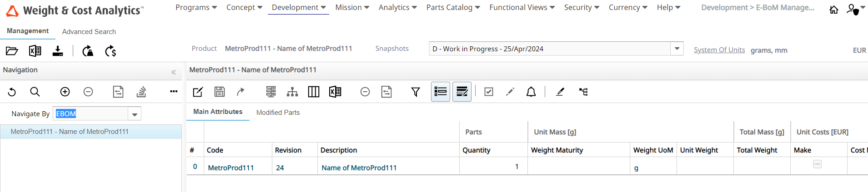Open the Snapshots dropdown
Screen dimensions: 868x192
677,49
